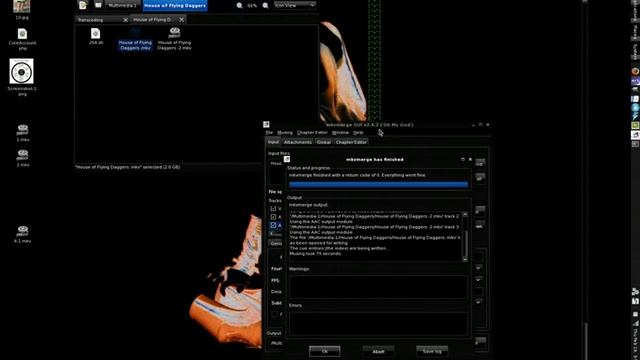Click the file manager status bar selection text
Viewport: 640px width, 360px height.
(127, 167)
